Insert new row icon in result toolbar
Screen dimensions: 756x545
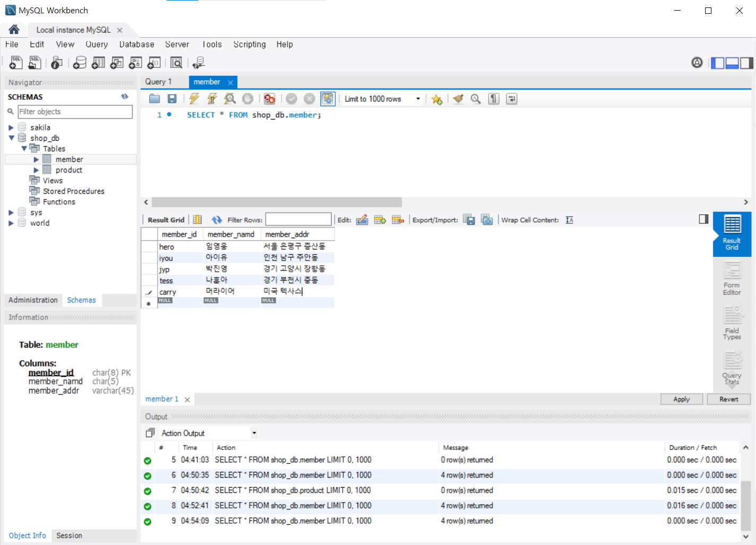(380, 220)
